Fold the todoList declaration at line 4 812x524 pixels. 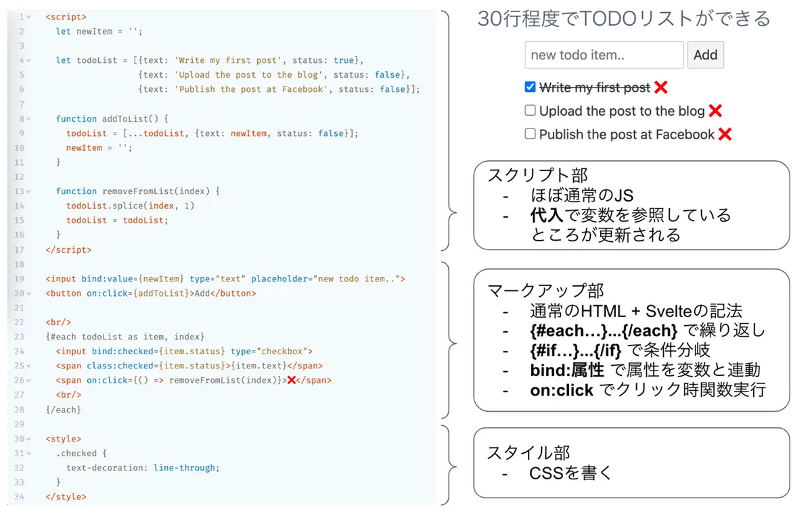coord(28,60)
